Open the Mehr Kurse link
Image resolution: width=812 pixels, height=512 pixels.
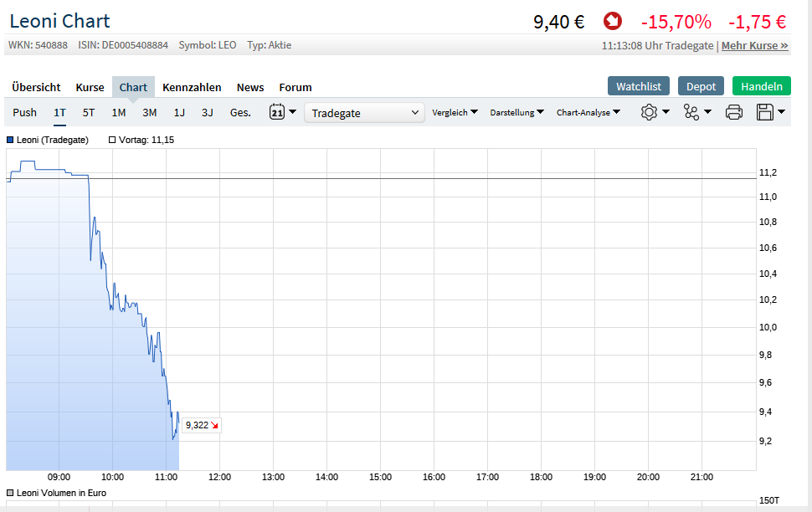(754, 45)
